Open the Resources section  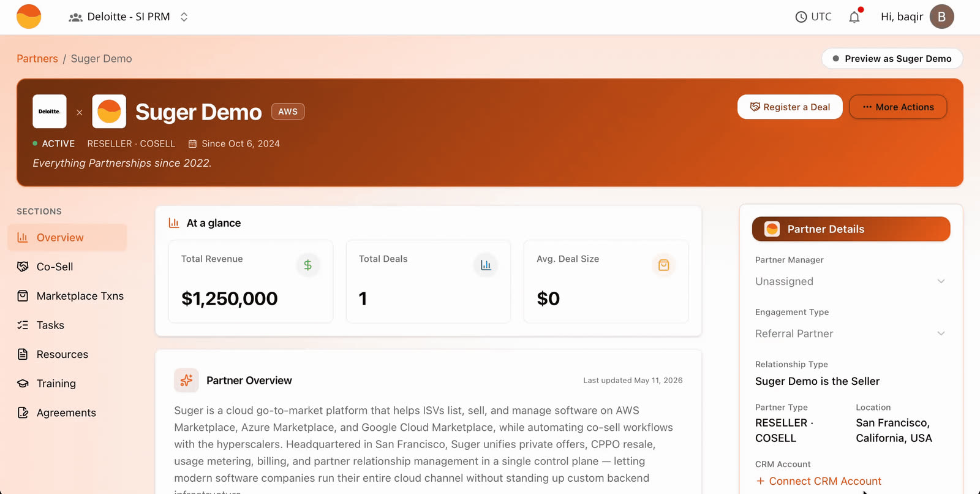pyautogui.click(x=67, y=354)
